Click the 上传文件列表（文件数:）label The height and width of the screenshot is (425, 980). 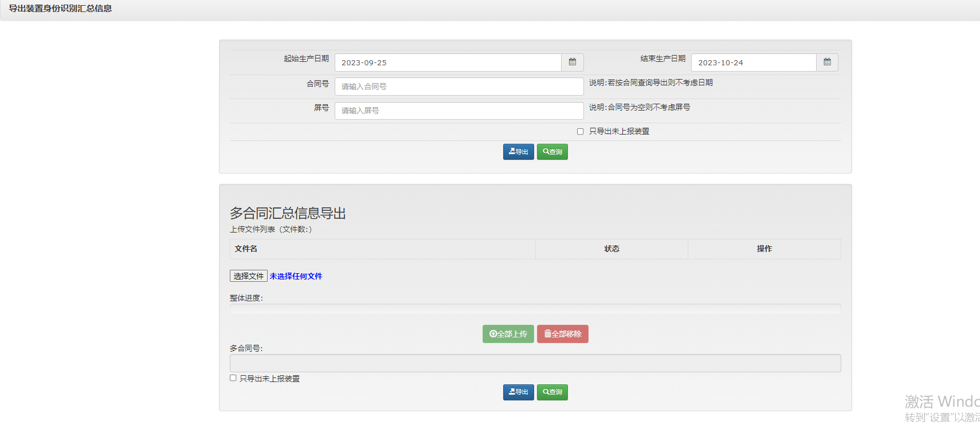click(271, 229)
